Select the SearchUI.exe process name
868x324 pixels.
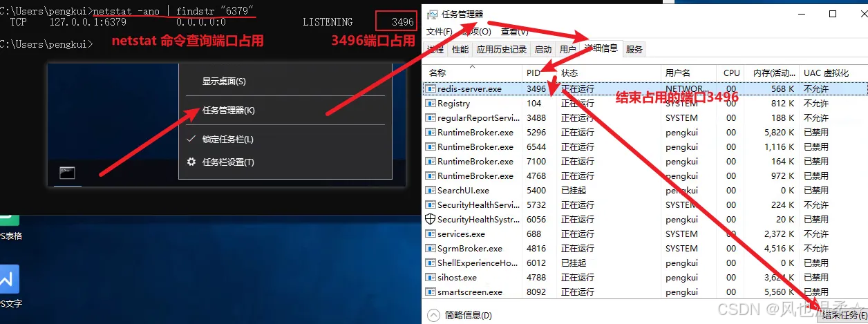coord(463,191)
